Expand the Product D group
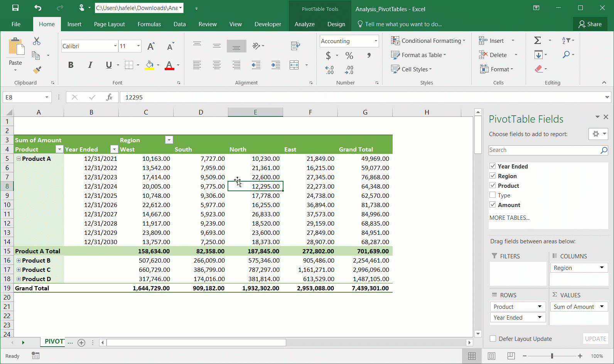614x364 pixels. 19,279
